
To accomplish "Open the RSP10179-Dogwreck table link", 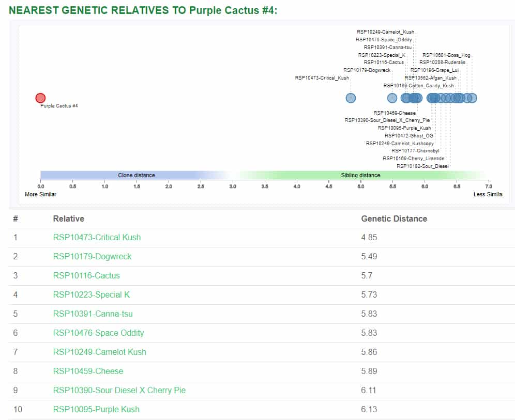I will tap(92, 257).
